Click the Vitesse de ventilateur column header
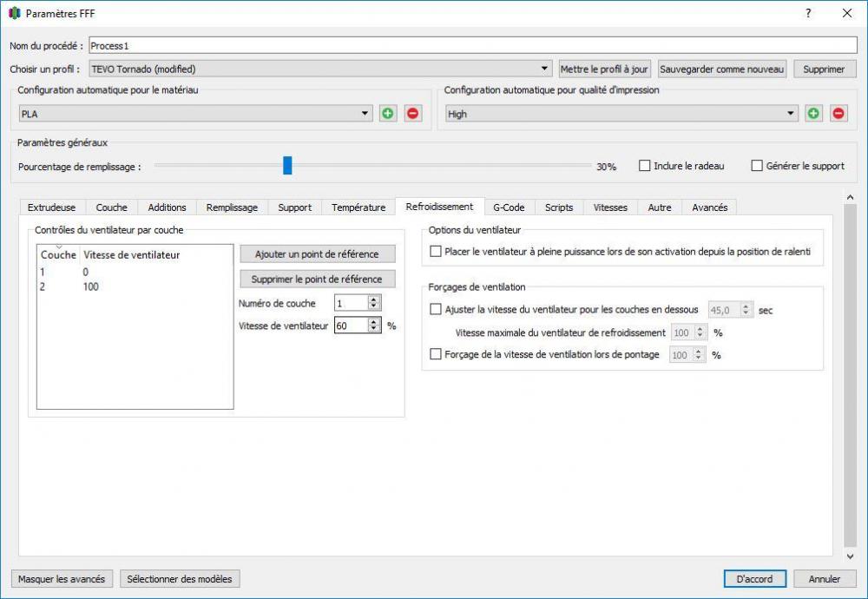The width and height of the screenshot is (868, 599). coord(132,254)
